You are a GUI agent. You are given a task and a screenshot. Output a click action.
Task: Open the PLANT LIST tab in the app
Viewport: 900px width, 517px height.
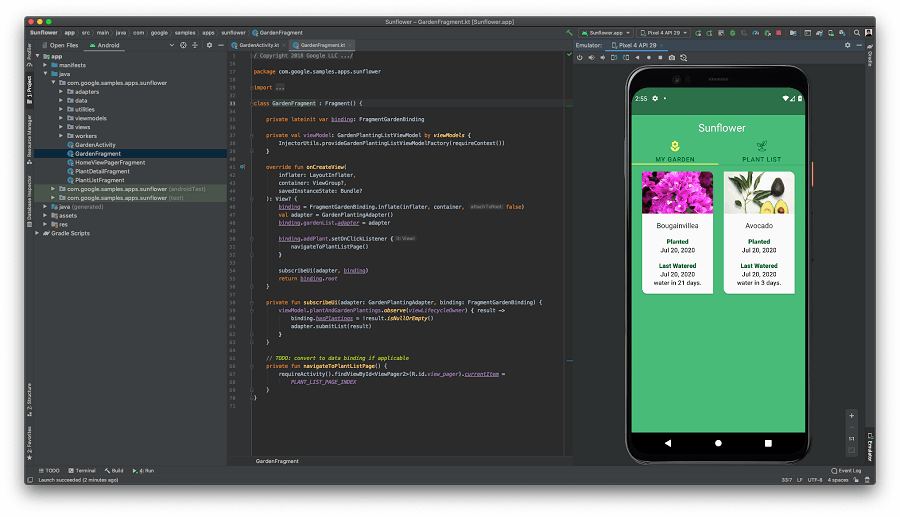point(762,151)
